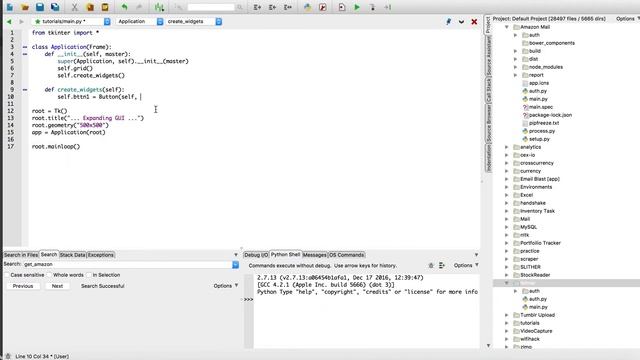Save the current file using the floppy icon
640x360 pixels.
40,7
